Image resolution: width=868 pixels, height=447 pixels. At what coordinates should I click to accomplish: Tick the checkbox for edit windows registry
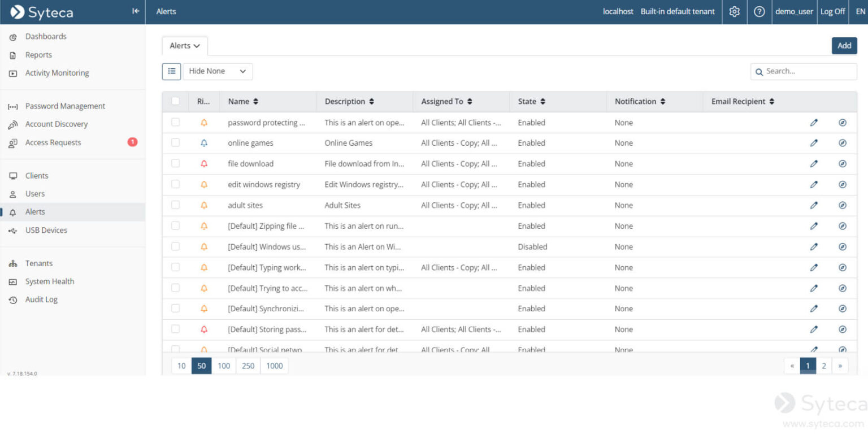pos(176,184)
